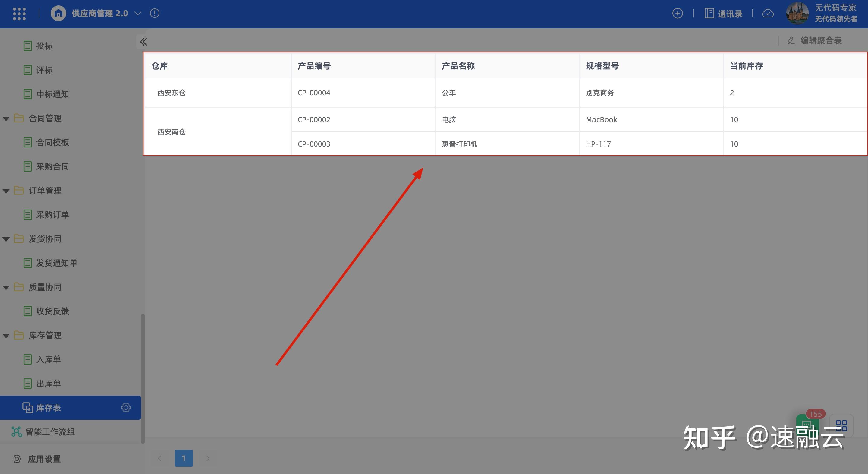Screen dimensions: 868x474
Task: Click the four-square grid floating icon
Action: (841, 425)
